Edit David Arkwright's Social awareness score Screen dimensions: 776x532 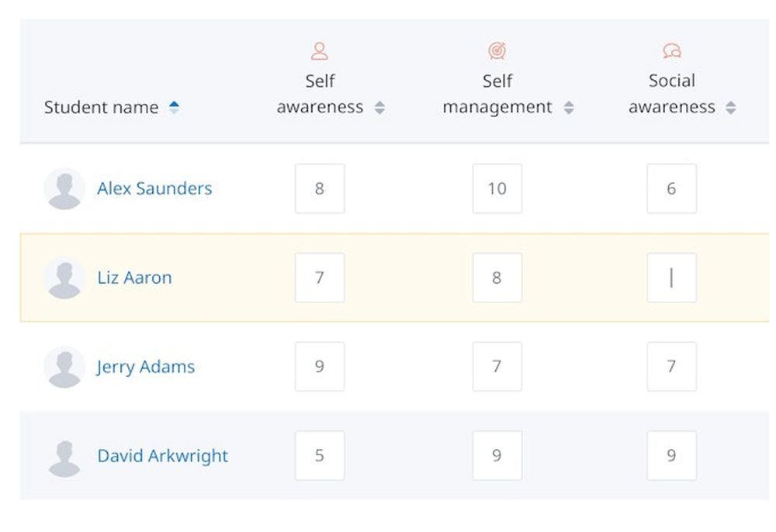(x=671, y=456)
